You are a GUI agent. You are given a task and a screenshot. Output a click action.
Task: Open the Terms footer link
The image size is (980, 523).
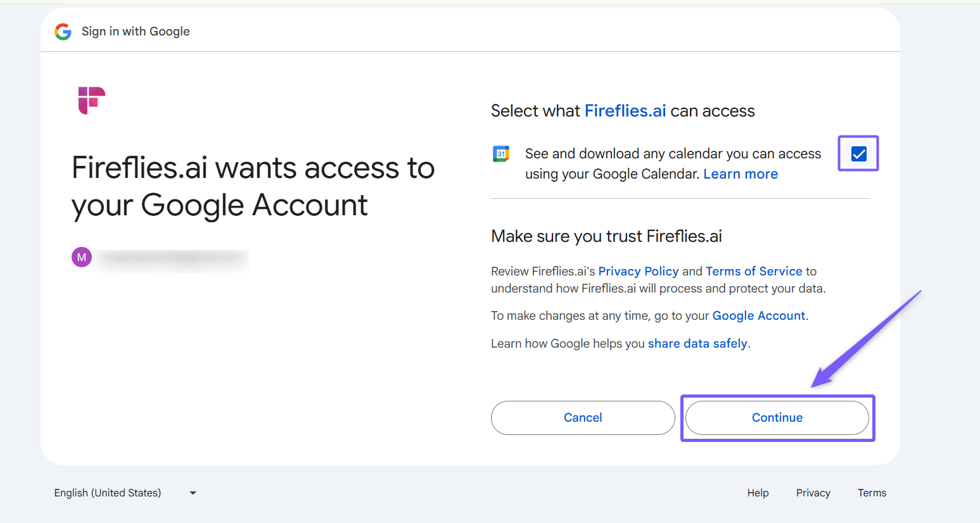pos(872,493)
